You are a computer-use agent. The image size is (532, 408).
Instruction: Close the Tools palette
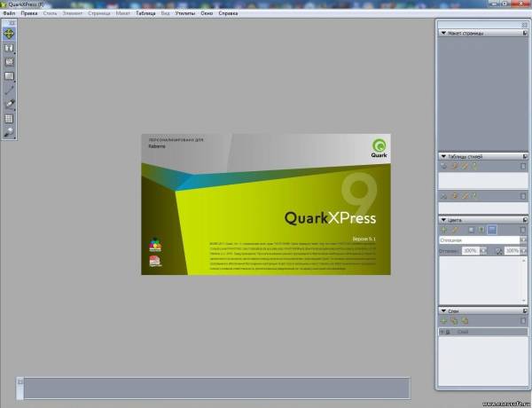[12, 23]
